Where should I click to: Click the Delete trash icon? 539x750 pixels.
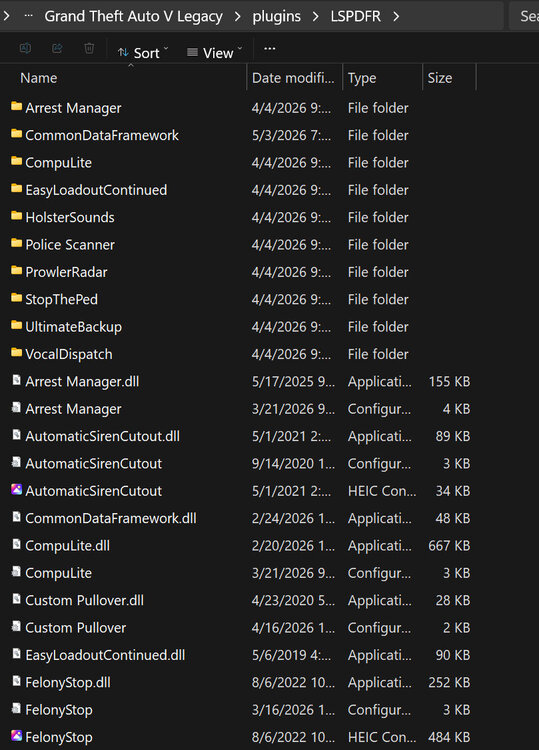click(89, 48)
